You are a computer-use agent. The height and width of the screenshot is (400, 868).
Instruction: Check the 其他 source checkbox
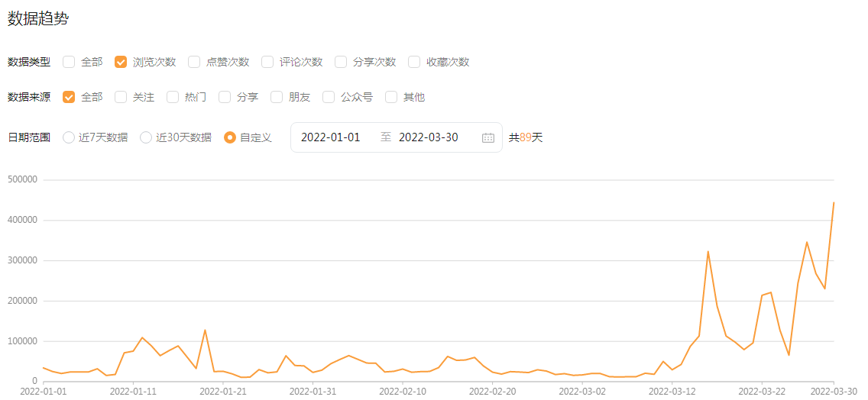click(x=391, y=97)
